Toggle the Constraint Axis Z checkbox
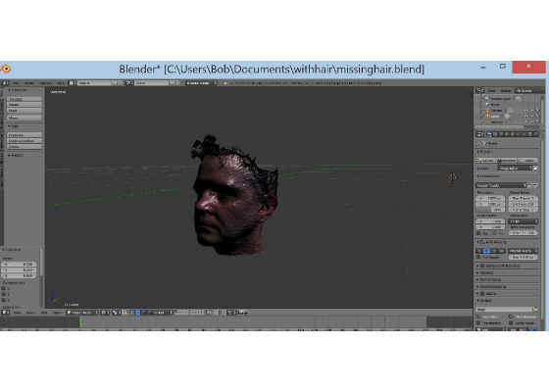Image resolution: width=549 pixels, height=392 pixels. click(x=4, y=300)
